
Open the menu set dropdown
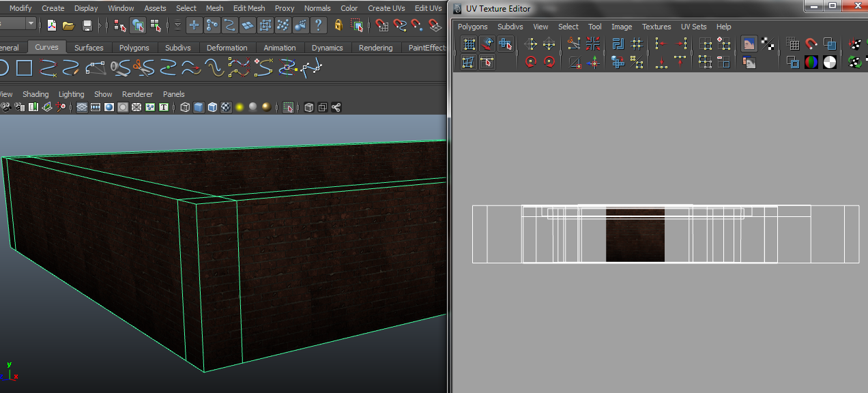31,24
